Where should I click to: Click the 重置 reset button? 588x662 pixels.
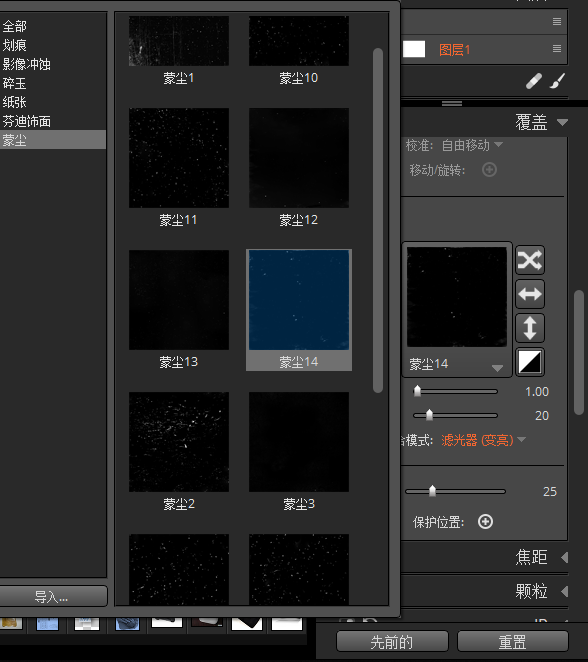click(x=512, y=642)
